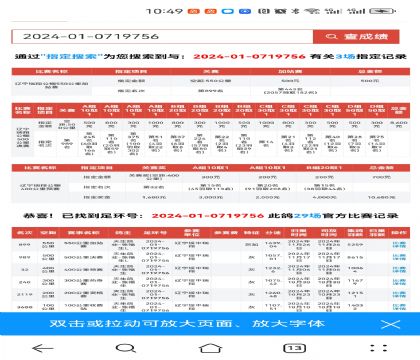This screenshot has width=420, height=360.
Task: Tap the blue zoom hint banner text
Action: [187, 324]
